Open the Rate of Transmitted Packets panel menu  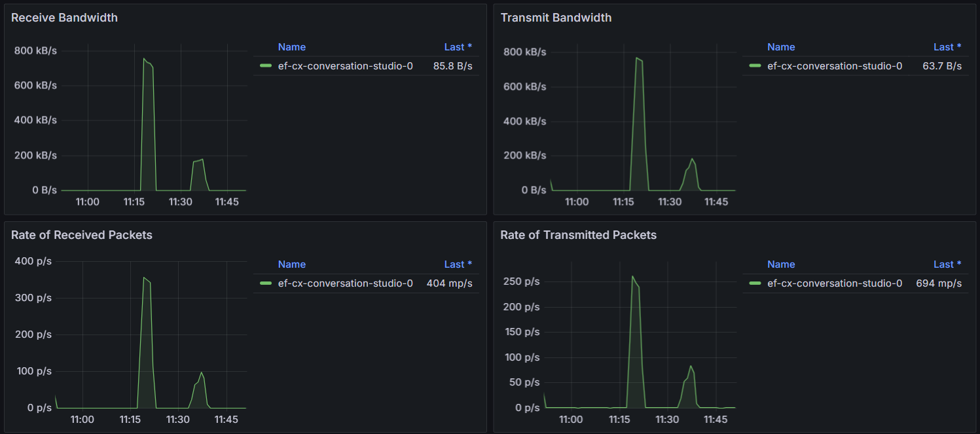coord(578,235)
